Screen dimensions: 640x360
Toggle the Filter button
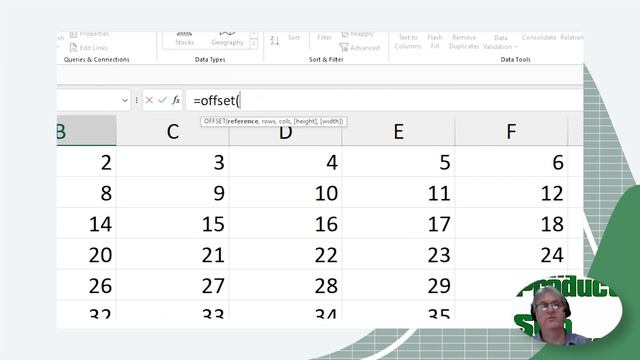pyautogui.click(x=324, y=38)
